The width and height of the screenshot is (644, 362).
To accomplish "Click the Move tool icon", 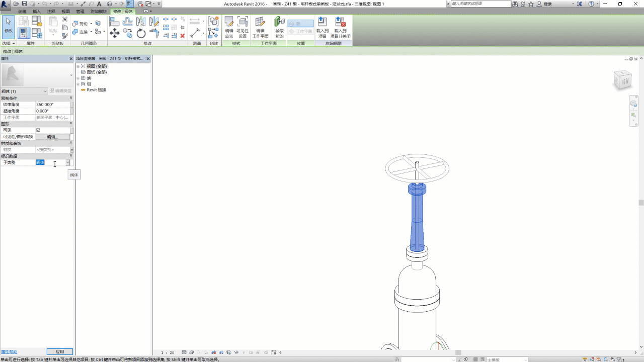I will pos(114,33).
